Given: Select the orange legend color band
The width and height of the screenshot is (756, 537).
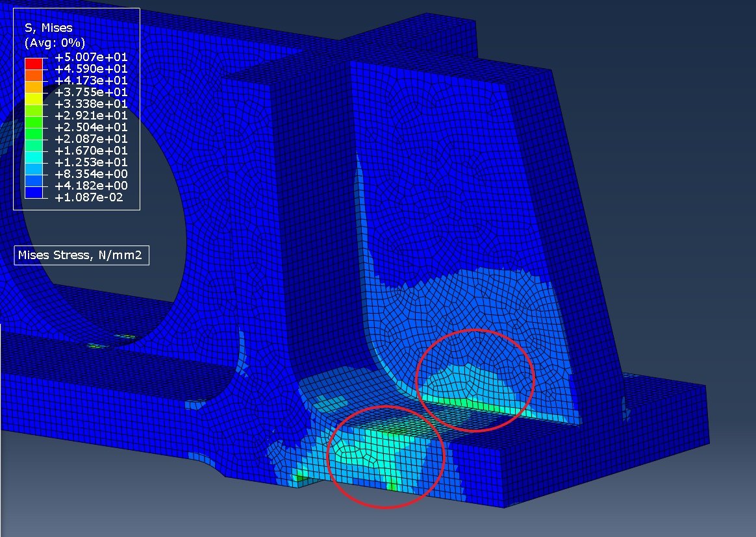Looking at the screenshot, I should click(x=34, y=75).
